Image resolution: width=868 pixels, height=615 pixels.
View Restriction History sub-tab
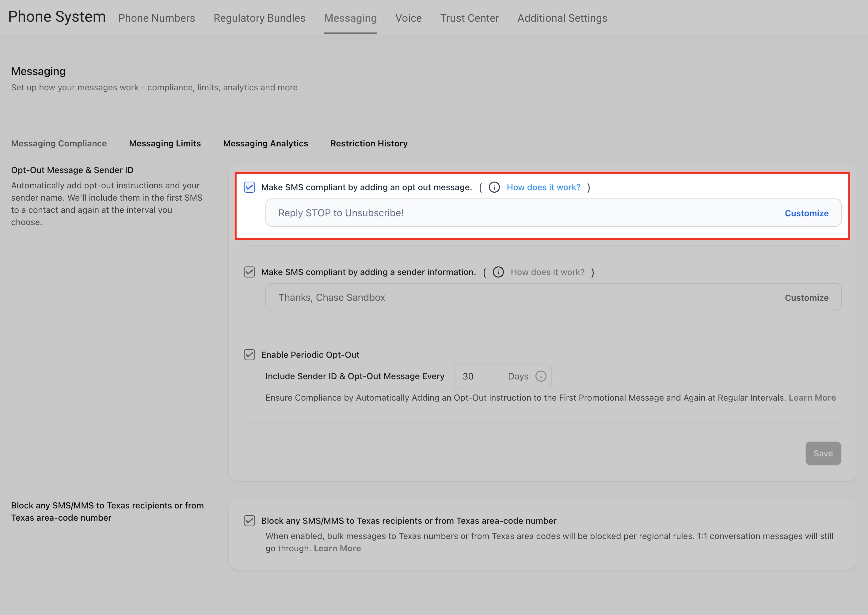(x=369, y=144)
